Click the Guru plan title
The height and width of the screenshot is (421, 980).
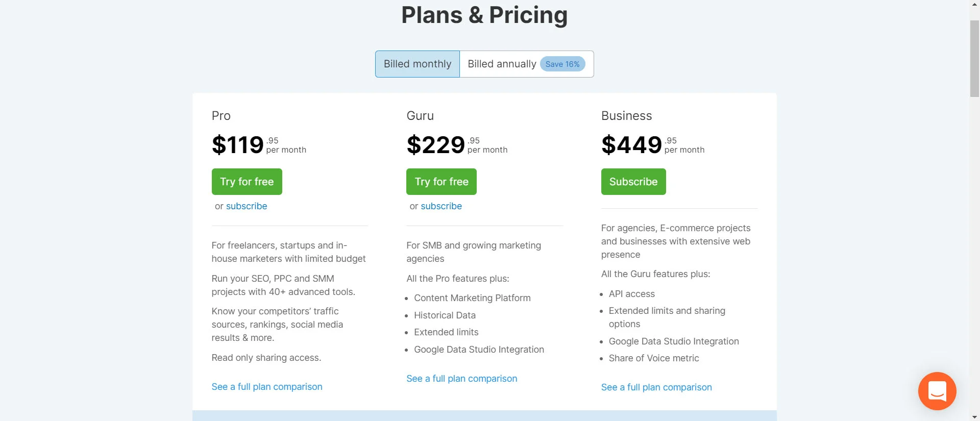tap(420, 116)
